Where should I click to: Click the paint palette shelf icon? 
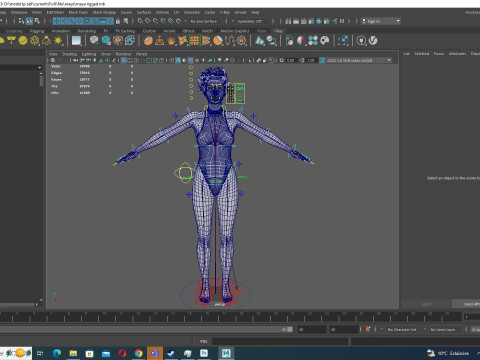point(325,41)
